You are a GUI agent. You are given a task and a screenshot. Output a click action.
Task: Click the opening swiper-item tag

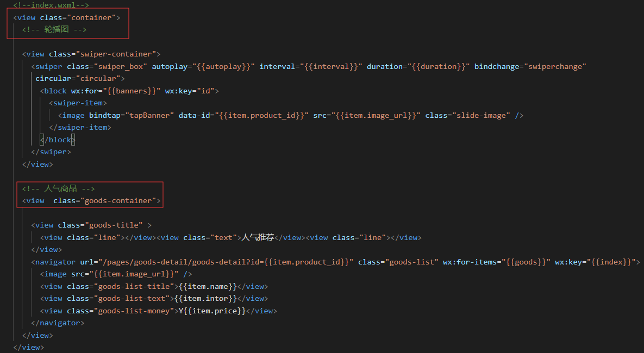tap(78, 103)
